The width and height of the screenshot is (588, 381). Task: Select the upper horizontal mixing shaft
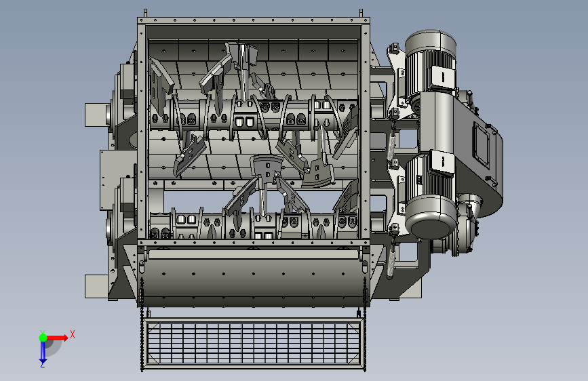click(254, 115)
